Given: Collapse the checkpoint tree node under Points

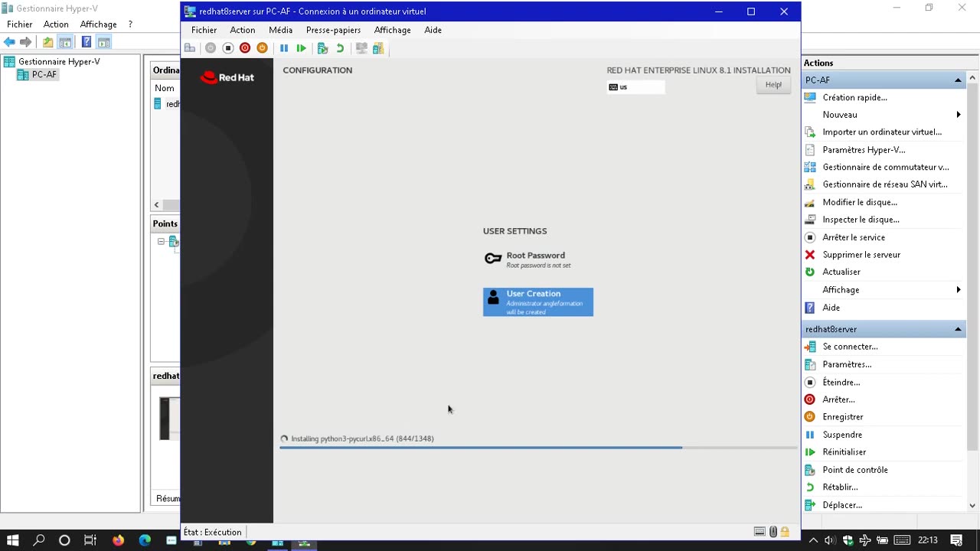Looking at the screenshot, I should tap(162, 242).
